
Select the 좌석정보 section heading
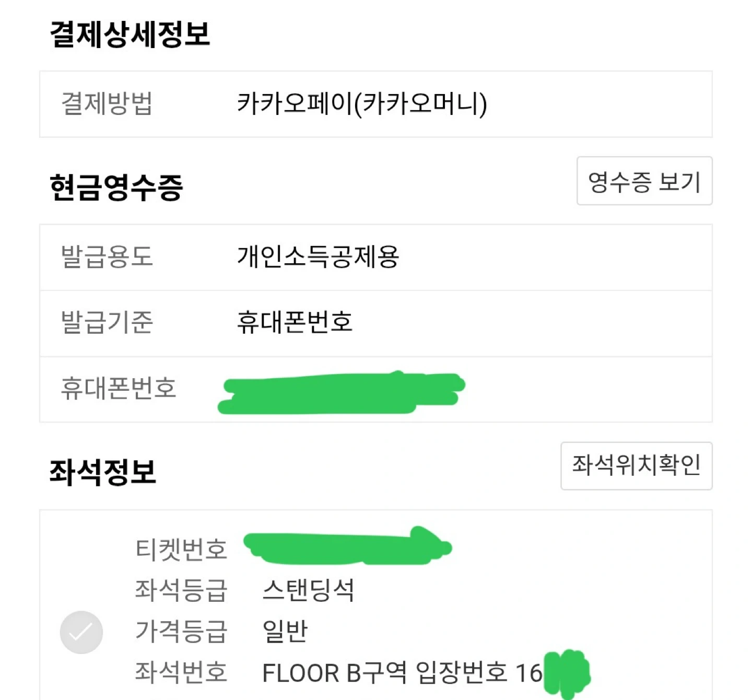click(103, 472)
